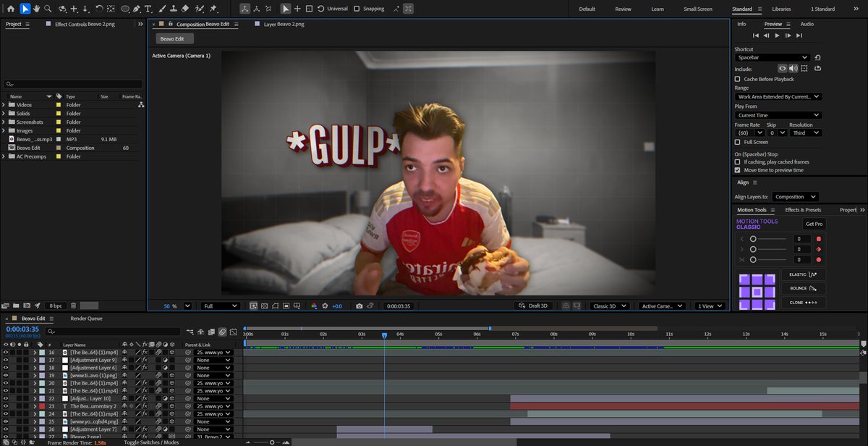Open the Spacebar shortcut dropdown

(773, 57)
